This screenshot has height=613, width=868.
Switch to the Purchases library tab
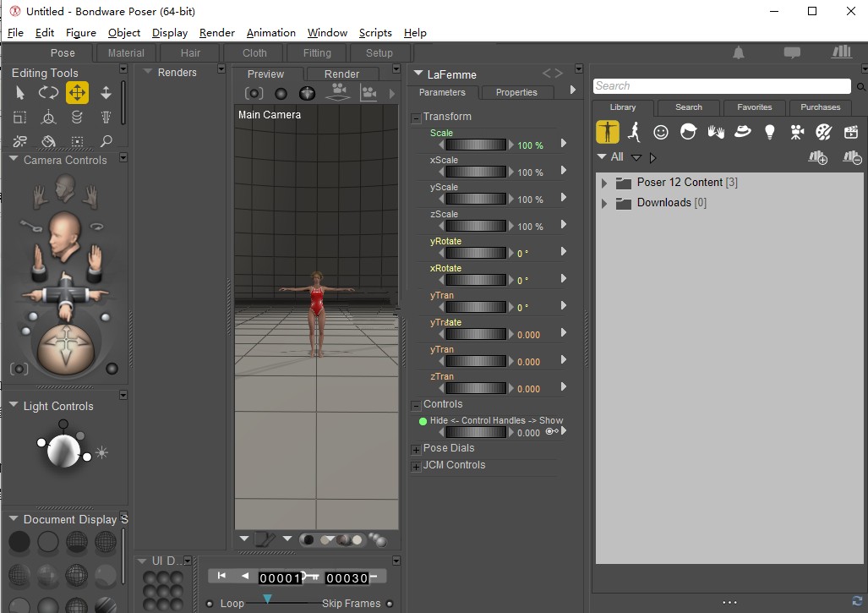(x=821, y=107)
